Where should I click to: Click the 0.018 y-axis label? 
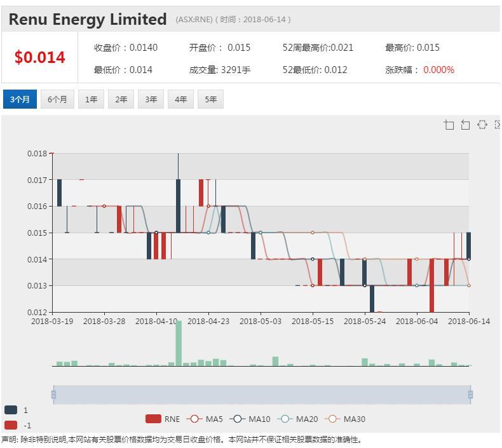click(x=37, y=153)
